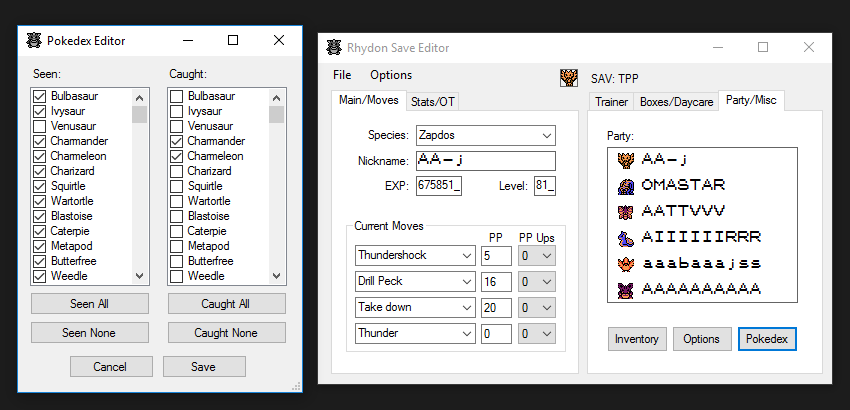Click the Zapdos sprite icon beside SAV: TPP
The width and height of the screenshot is (850, 410).
[x=569, y=78]
